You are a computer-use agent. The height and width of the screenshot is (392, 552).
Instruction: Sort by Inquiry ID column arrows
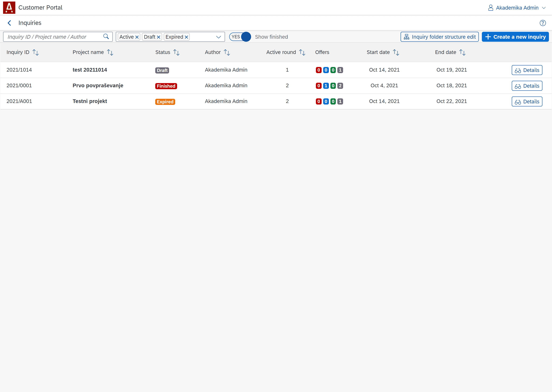tap(36, 52)
